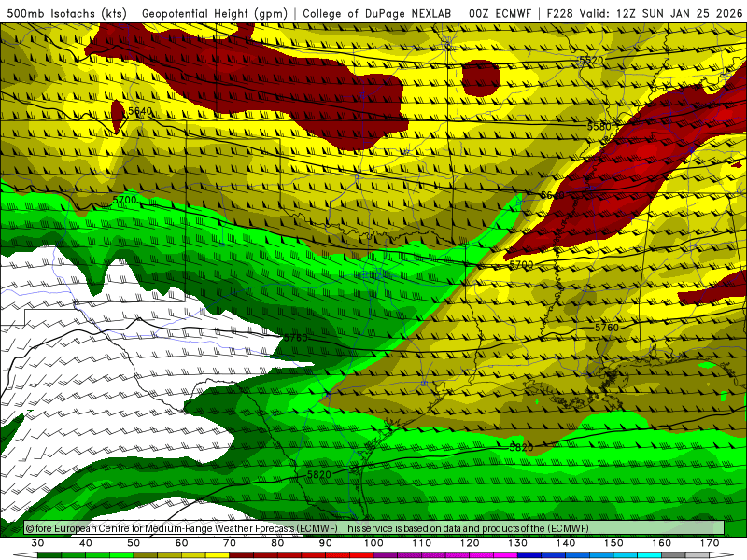
Task: Click the bright yellow swatch left of 70
Action: coord(218,555)
